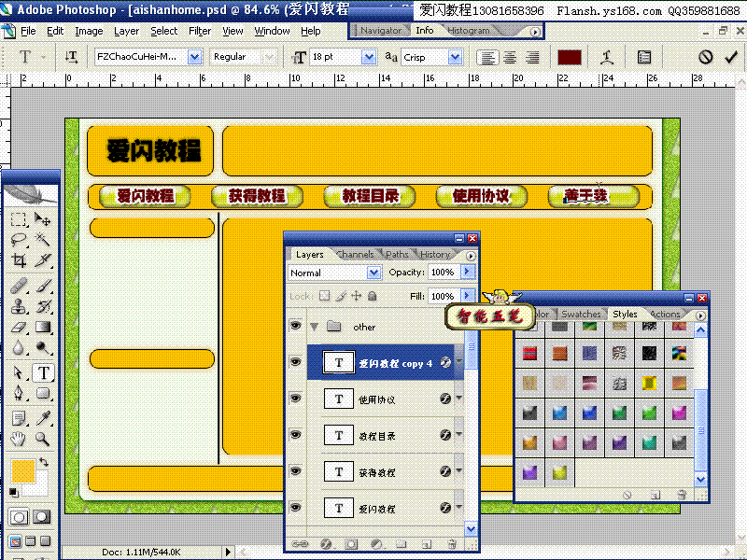Select the Hand tool
This screenshot has height=560, width=747.
(19, 438)
